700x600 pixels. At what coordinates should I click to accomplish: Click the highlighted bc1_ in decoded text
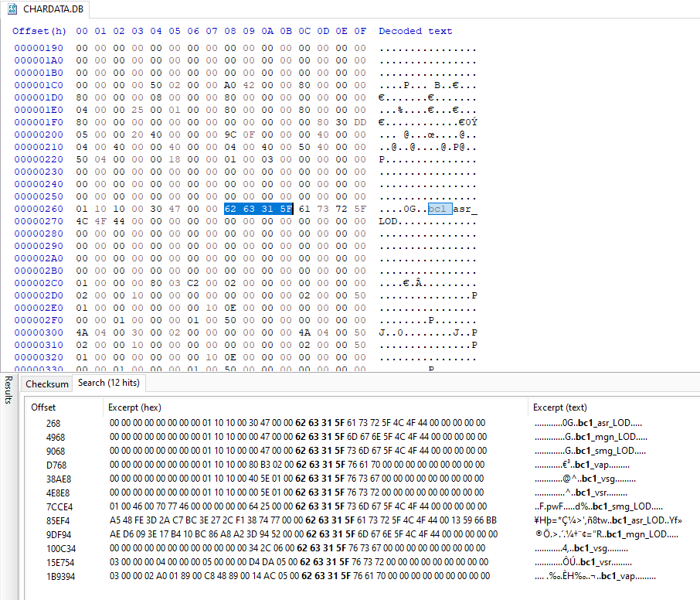(x=440, y=209)
